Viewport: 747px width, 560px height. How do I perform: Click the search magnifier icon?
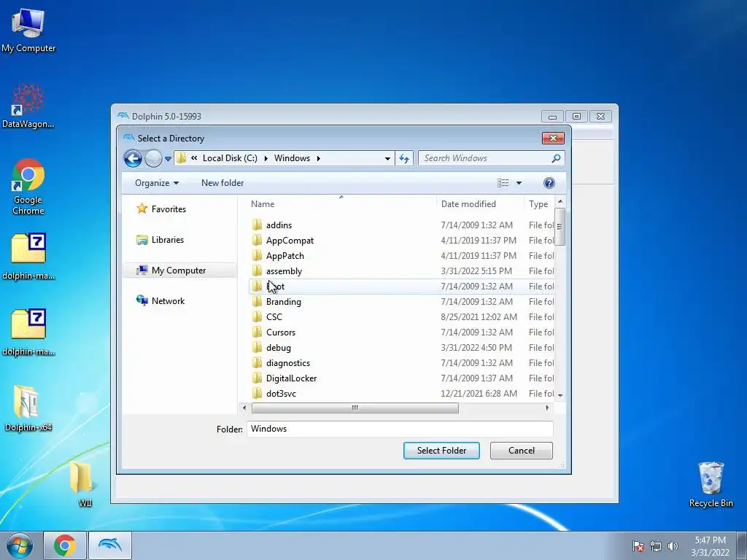[556, 158]
